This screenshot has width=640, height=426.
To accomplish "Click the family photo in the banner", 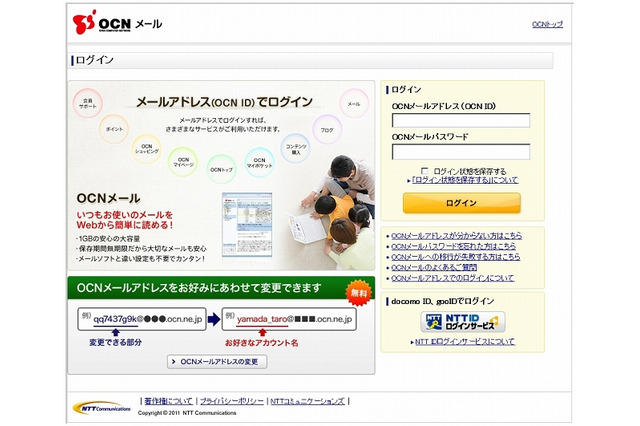I will [x=333, y=213].
